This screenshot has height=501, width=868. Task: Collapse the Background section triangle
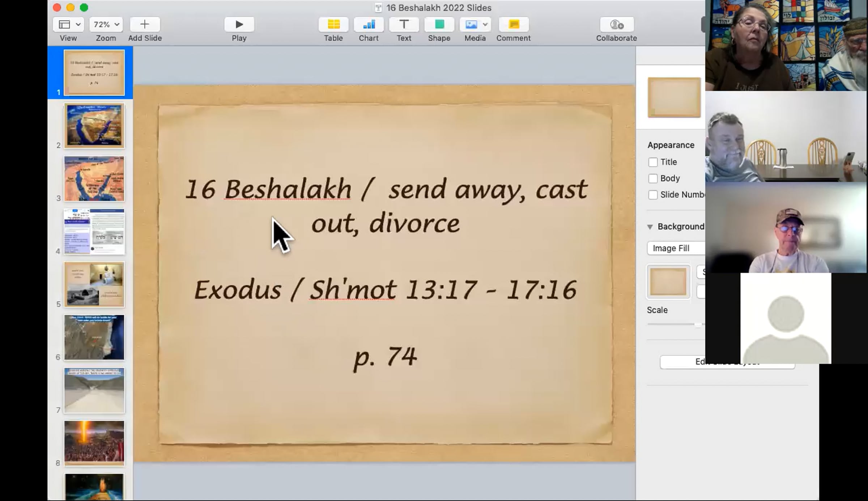[650, 227]
